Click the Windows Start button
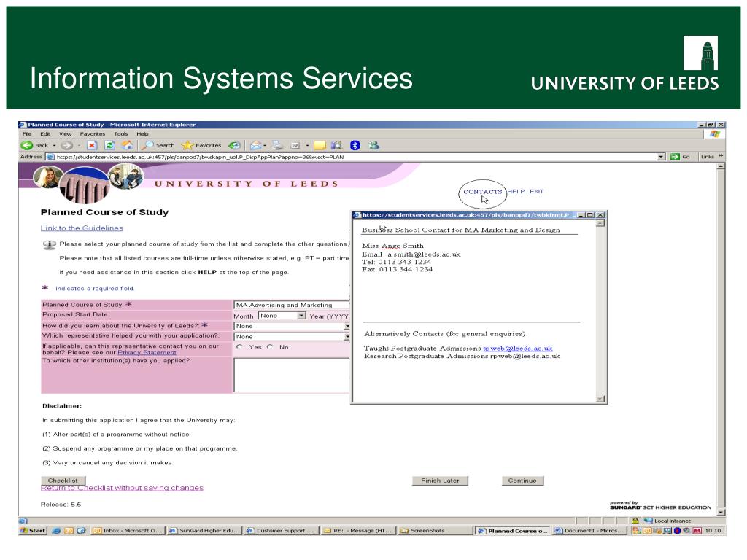Image resolution: width=747 pixels, height=560 pixels. (x=33, y=531)
